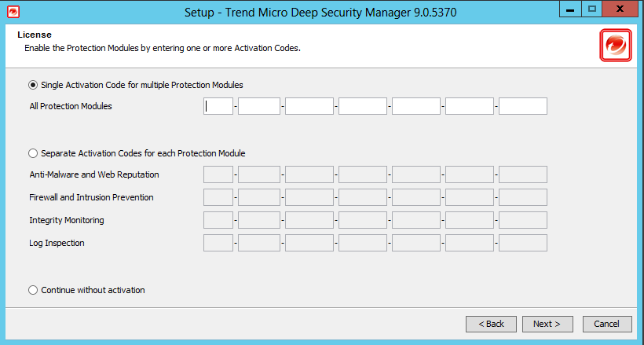This screenshot has height=345, width=644.
Task: Click last Integrity Monitoring code field
Action: click(x=523, y=220)
